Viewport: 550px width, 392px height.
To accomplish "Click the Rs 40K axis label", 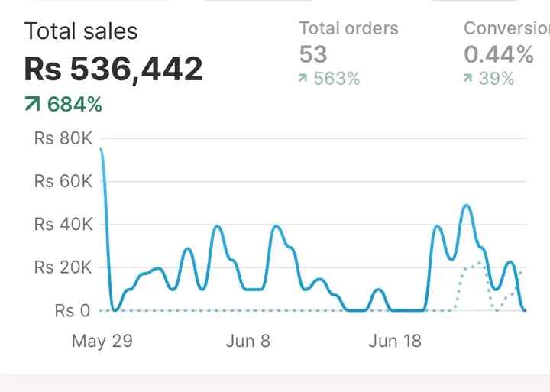I will click(63, 225).
